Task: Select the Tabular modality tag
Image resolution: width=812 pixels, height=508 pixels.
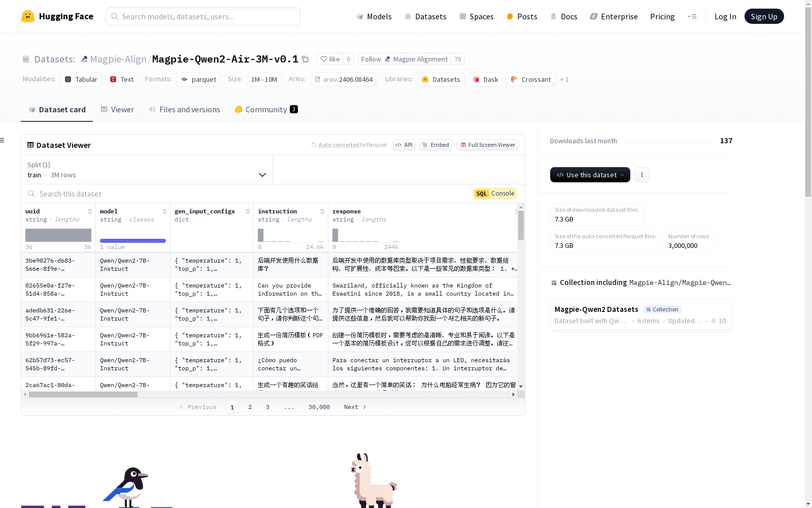Action: click(81, 79)
